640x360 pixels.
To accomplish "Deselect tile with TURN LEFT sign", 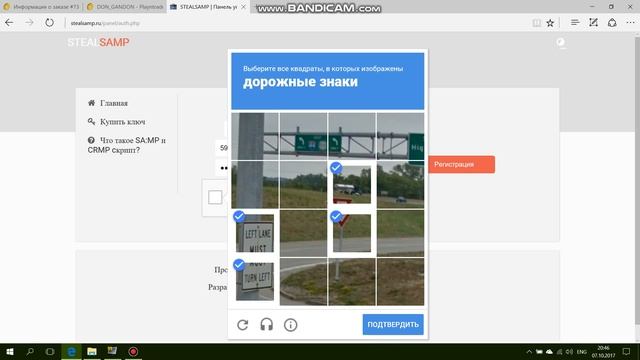I will point(255,282).
